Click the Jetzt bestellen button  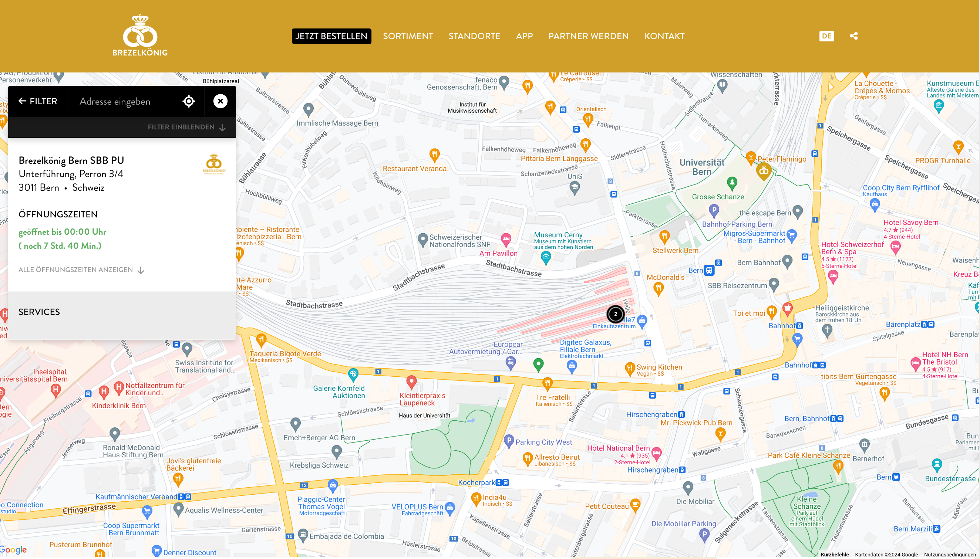pos(331,36)
